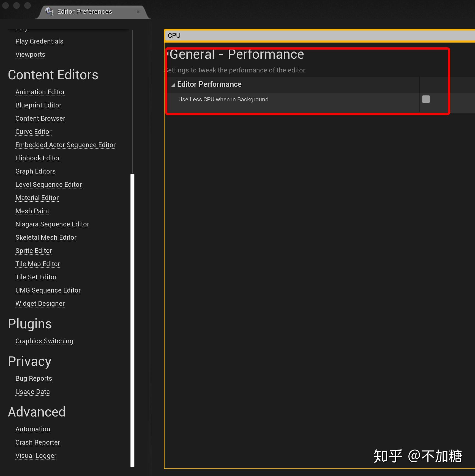
Task: Open Blueprint Editor settings
Action: click(38, 105)
